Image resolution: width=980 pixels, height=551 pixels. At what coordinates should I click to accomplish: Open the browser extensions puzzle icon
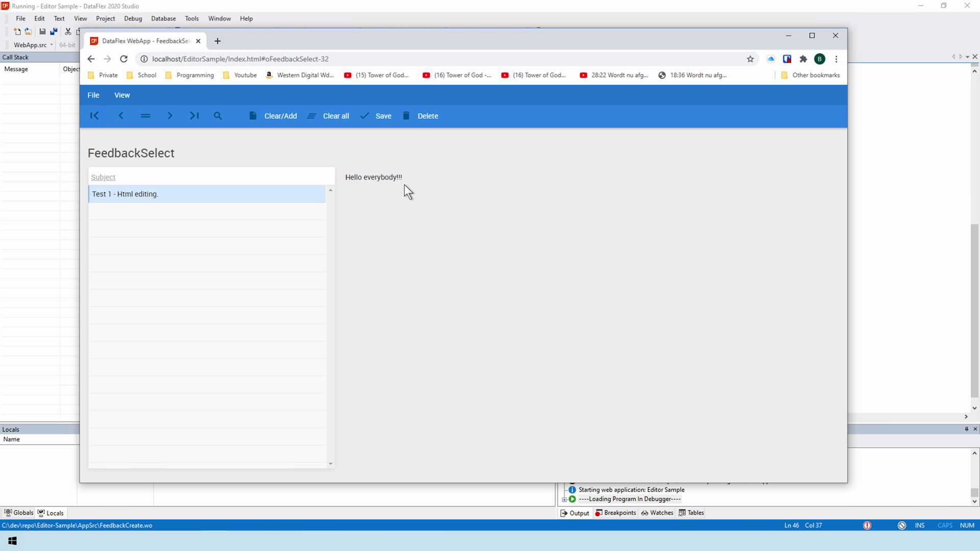pos(803,59)
